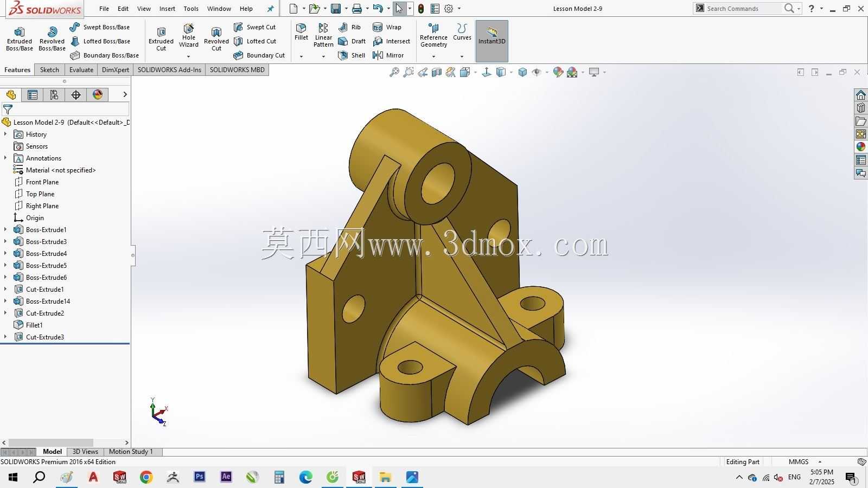Viewport: 868px width, 488px height.
Task: Click the Swept Boss/Base tool
Action: point(100,27)
